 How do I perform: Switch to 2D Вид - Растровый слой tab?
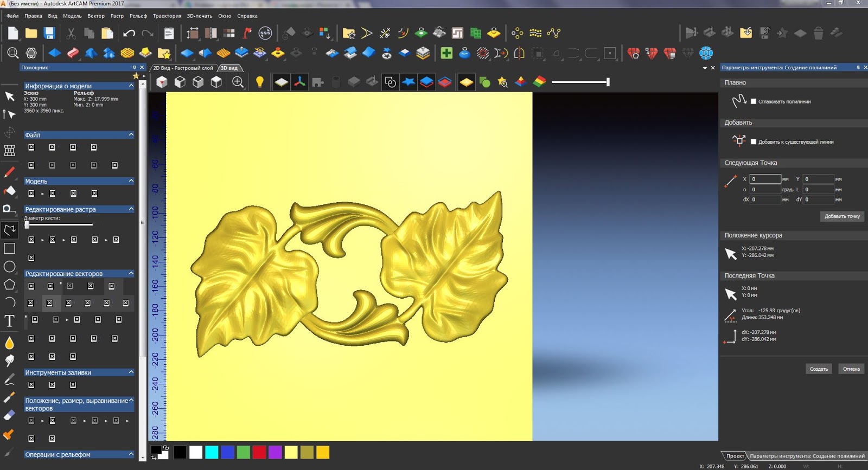coord(183,68)
